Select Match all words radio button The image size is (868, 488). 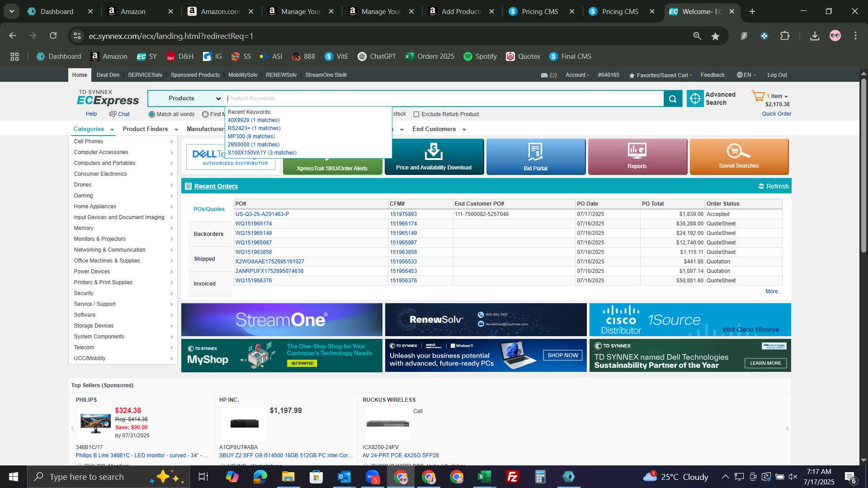[x=152, y=114]
